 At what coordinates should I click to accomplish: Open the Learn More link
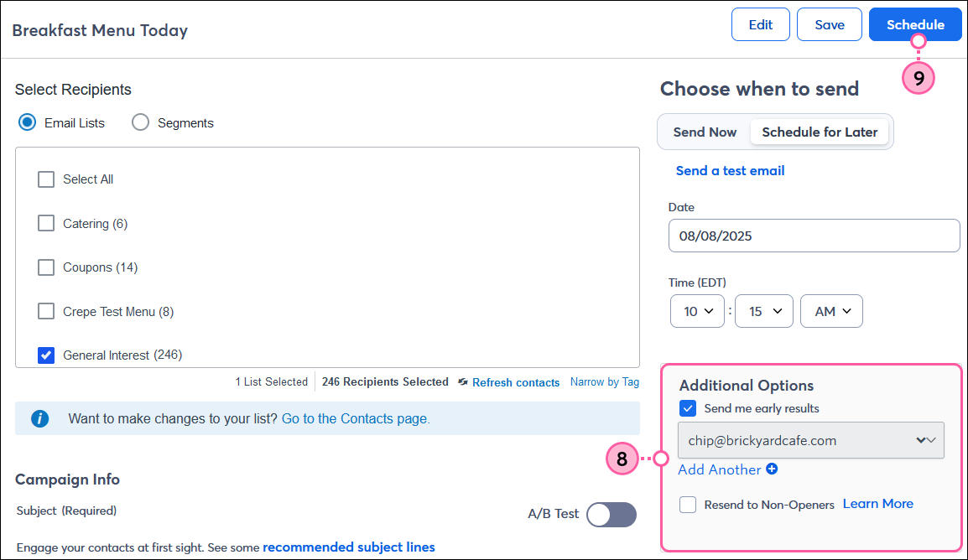tap(878, 504)
